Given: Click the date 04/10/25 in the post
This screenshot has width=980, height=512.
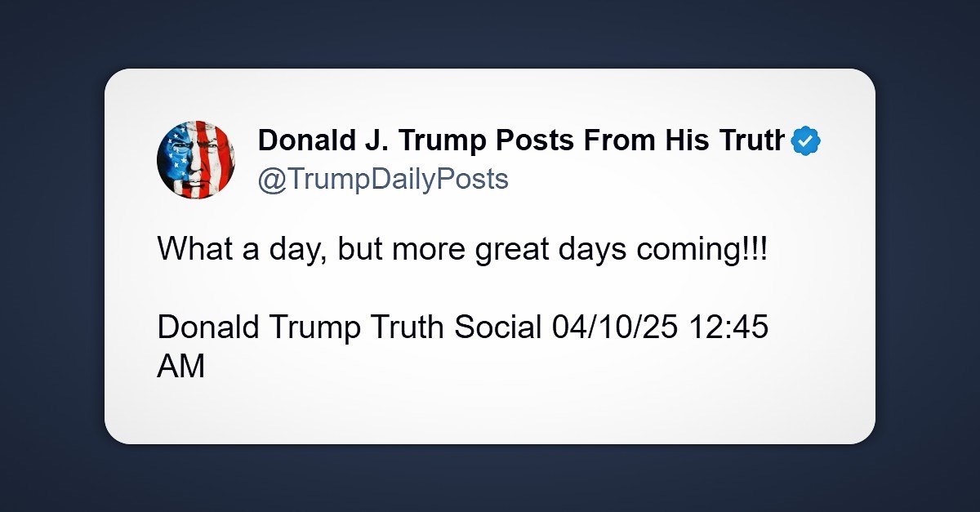Looking at the screenshot, I should coord(618,327).
